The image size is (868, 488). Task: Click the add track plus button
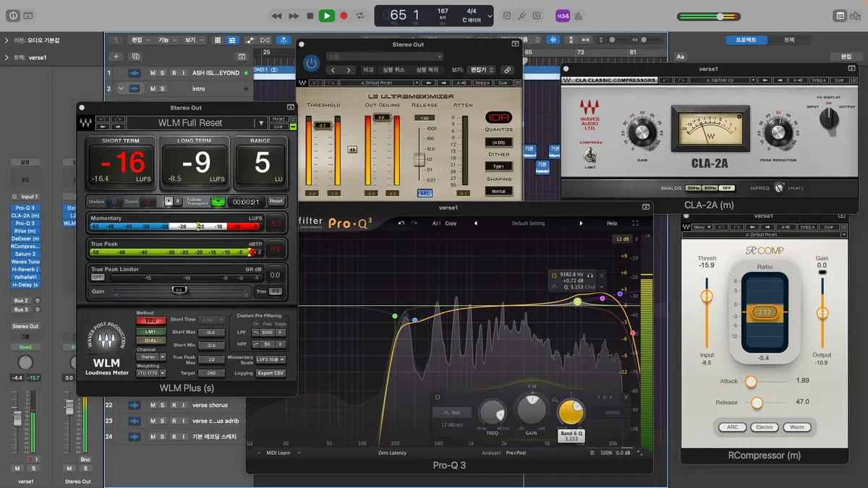click(x=116, y=56)
